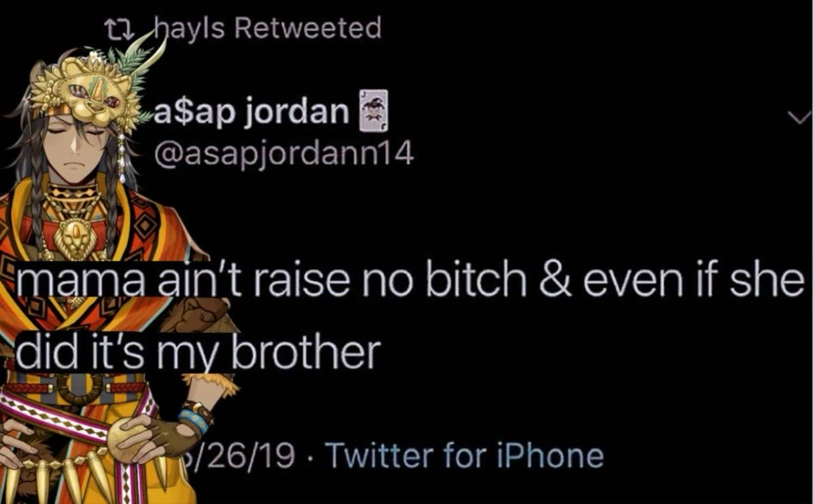The width and height of the screenshot is (814, 504).
Task: Expand the tweet options chevron
Action: click(800, 118)
